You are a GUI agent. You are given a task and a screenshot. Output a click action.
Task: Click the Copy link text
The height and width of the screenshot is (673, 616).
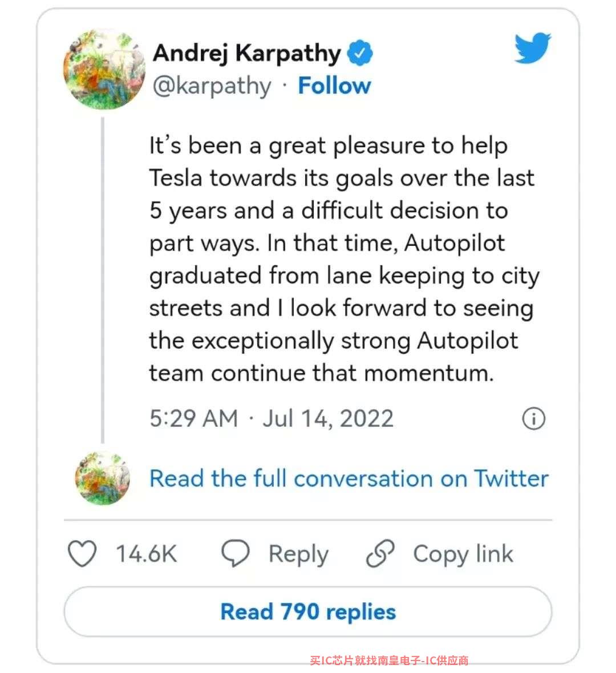point(463,554)
